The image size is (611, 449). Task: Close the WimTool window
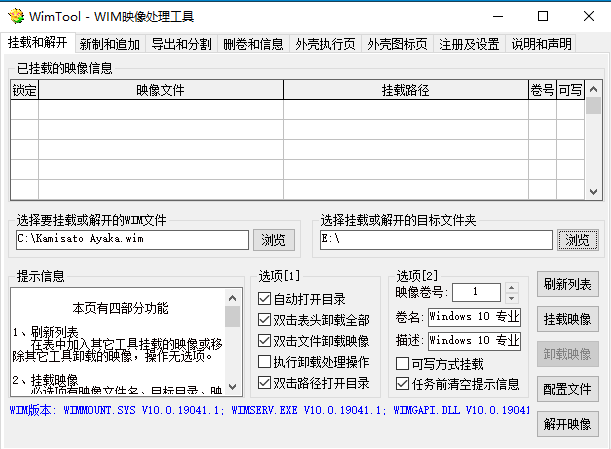(x=589, y=16)
